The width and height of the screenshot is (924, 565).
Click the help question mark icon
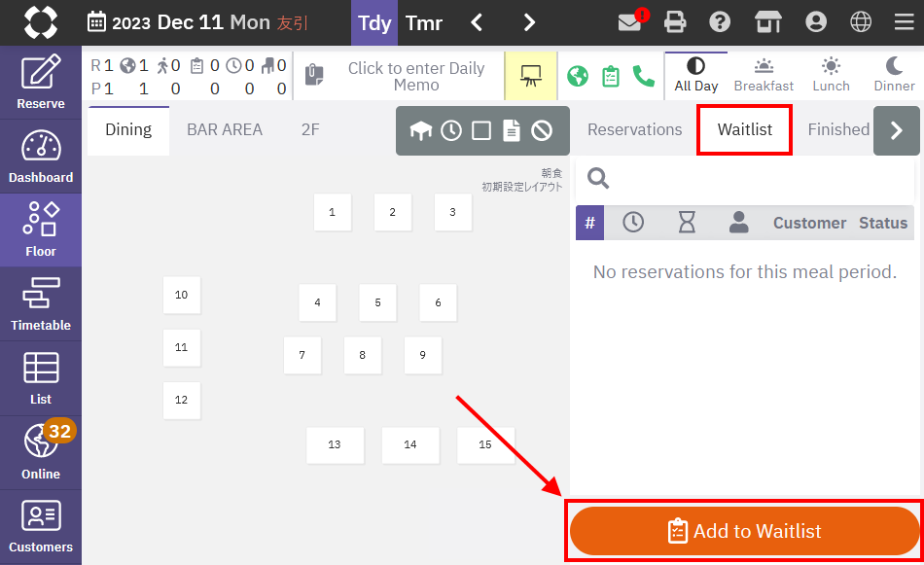coord(720,22)
